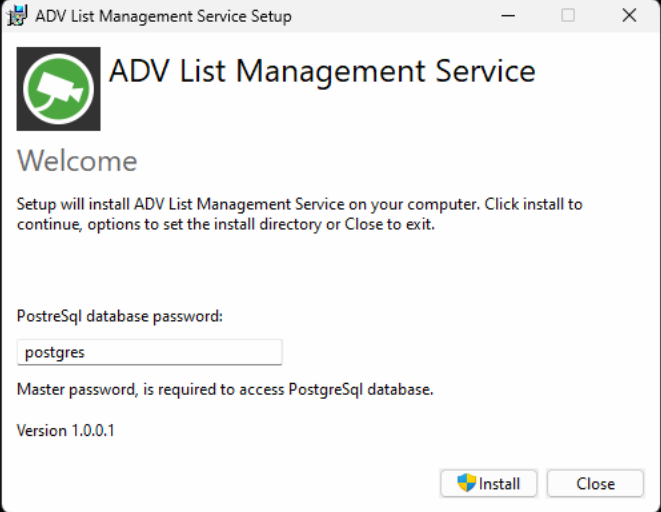Click the 'Master password, is required' note
Image resolution: width=661 pixels, height=512 pixels.
225,389
